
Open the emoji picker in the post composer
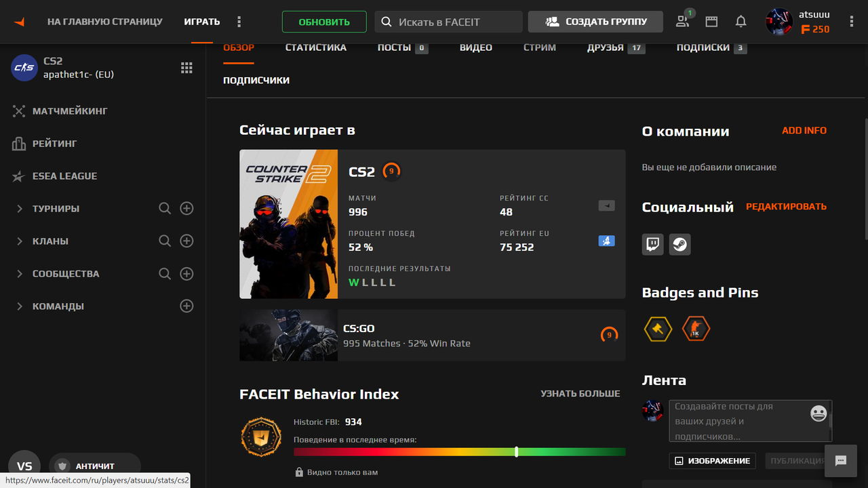(818, 412)
